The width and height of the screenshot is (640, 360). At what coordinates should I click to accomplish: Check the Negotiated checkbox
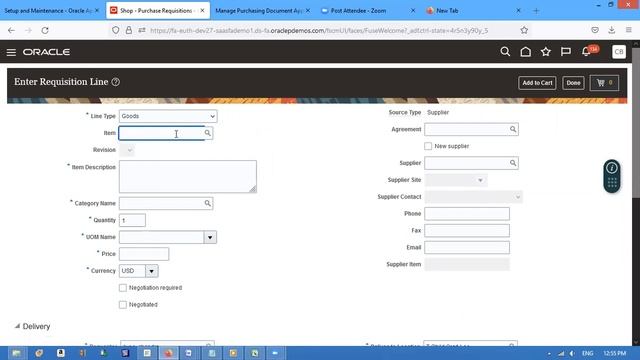(x=123, y=305)
